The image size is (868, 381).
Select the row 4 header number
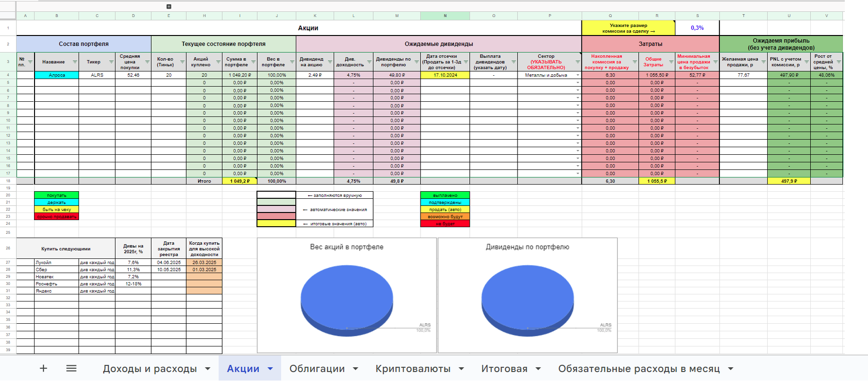[x=8, y=75]
